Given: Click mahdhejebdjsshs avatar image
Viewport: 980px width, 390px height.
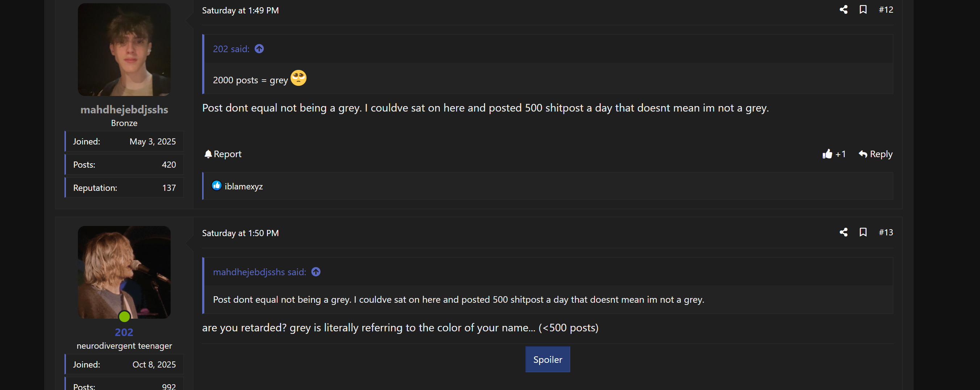Looking at the screenshot, I should pyautogui.click(x=124, y=50).
